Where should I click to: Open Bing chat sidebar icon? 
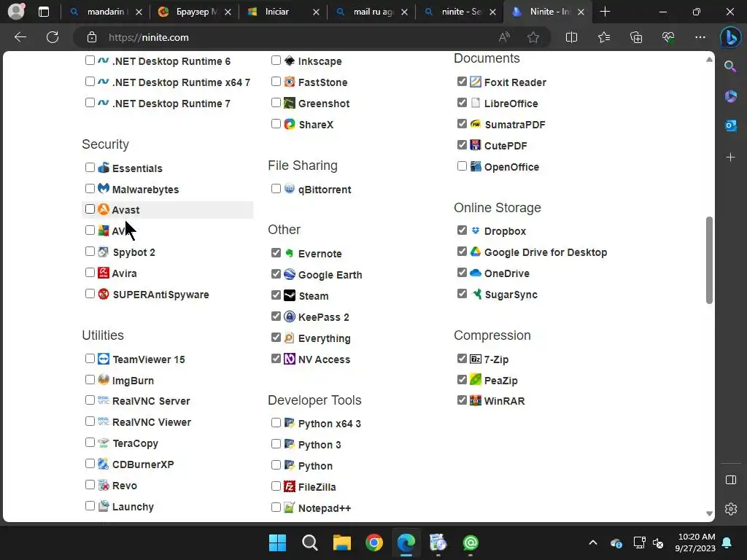click(x=730, y=38)
